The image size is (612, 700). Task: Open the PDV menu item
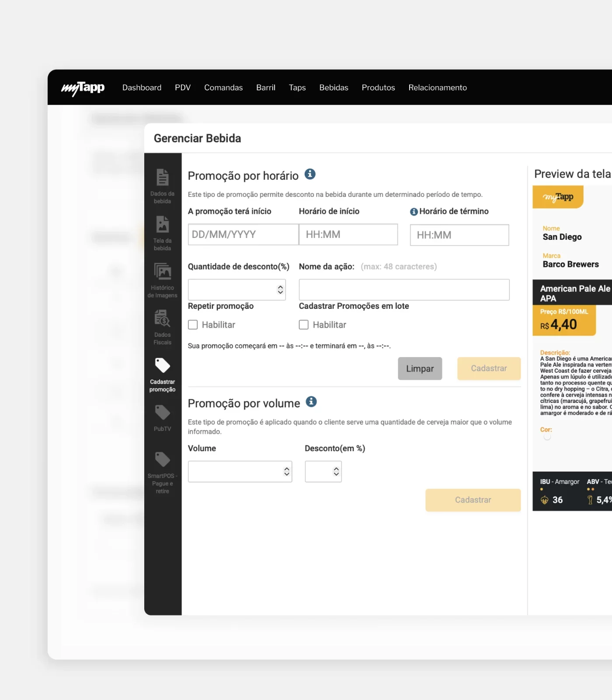coord(183,87)
